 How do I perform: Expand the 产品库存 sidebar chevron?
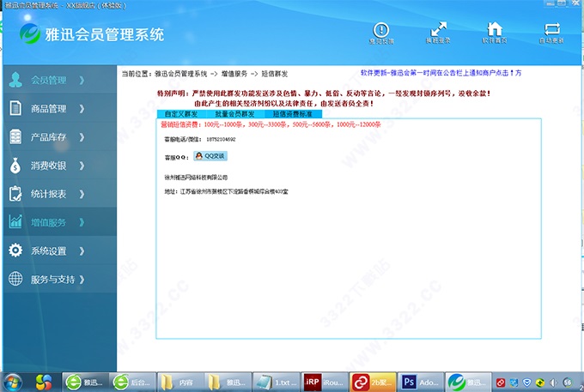coord(82,137)
